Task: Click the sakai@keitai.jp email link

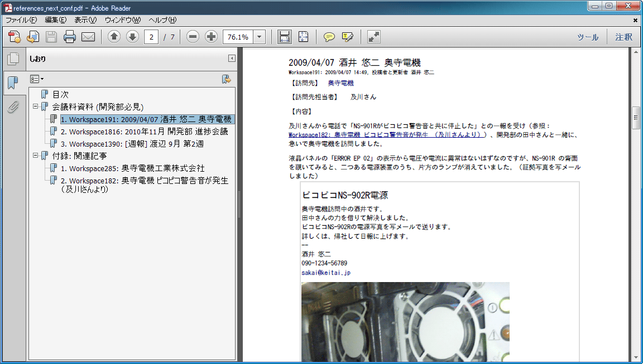Action: click(x=326, y=272)
